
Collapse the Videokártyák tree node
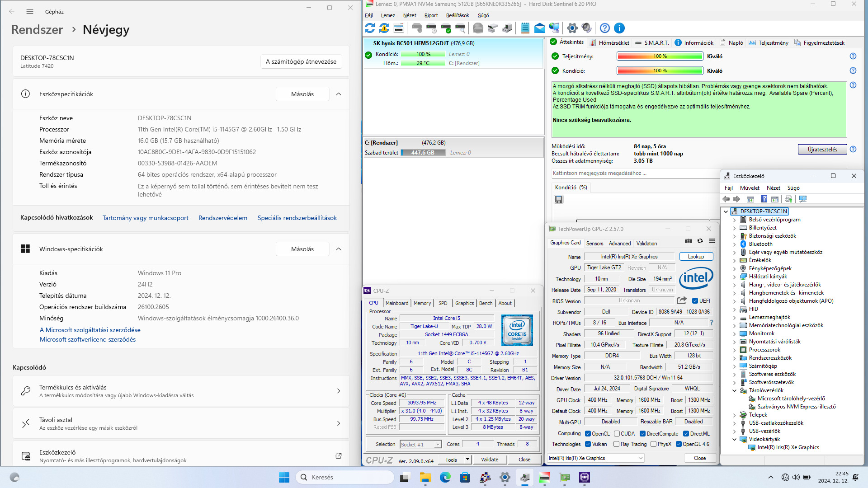coord(735,439)
